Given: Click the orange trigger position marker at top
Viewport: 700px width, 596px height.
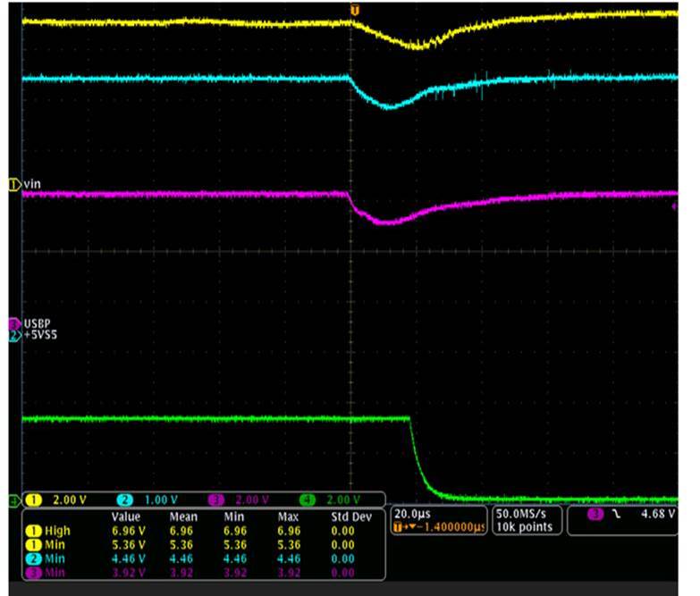Looking at the screenshot, I should pos(355,10).
